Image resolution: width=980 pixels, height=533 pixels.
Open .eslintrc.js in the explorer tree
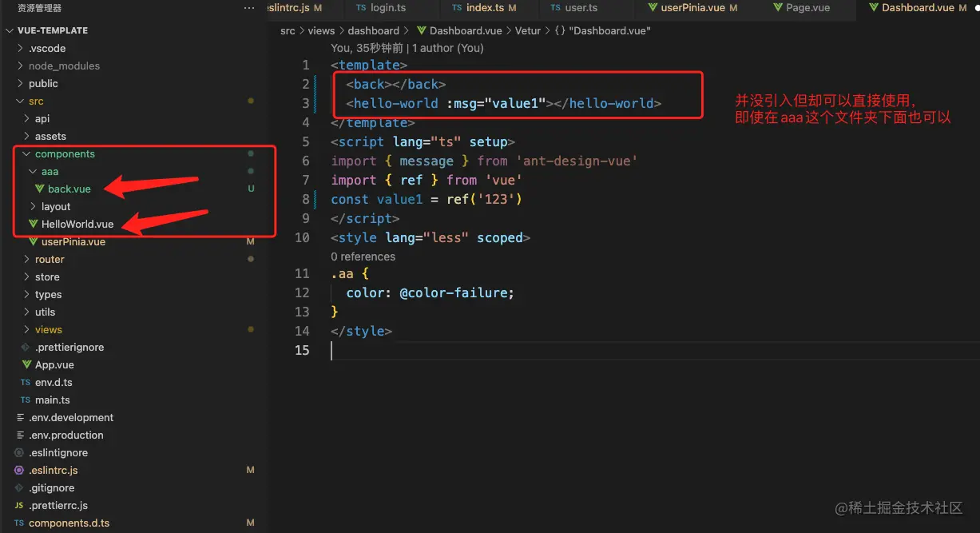point(54,470)
